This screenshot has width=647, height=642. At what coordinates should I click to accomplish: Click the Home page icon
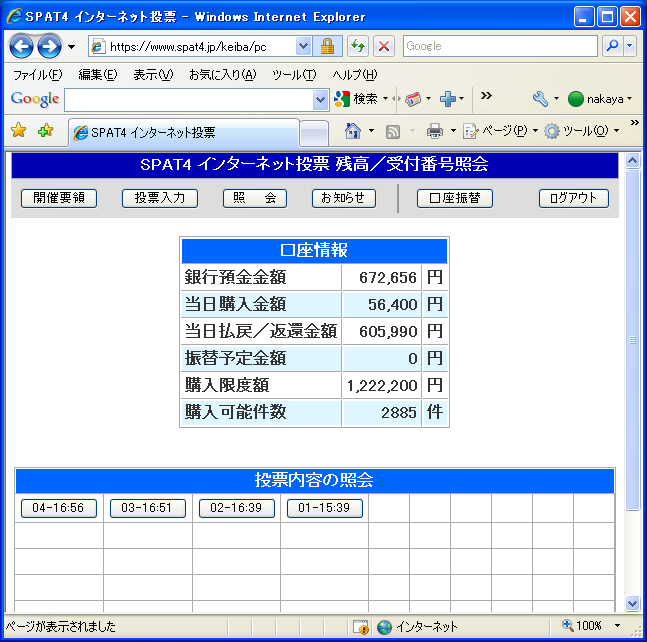pos(353,131)
